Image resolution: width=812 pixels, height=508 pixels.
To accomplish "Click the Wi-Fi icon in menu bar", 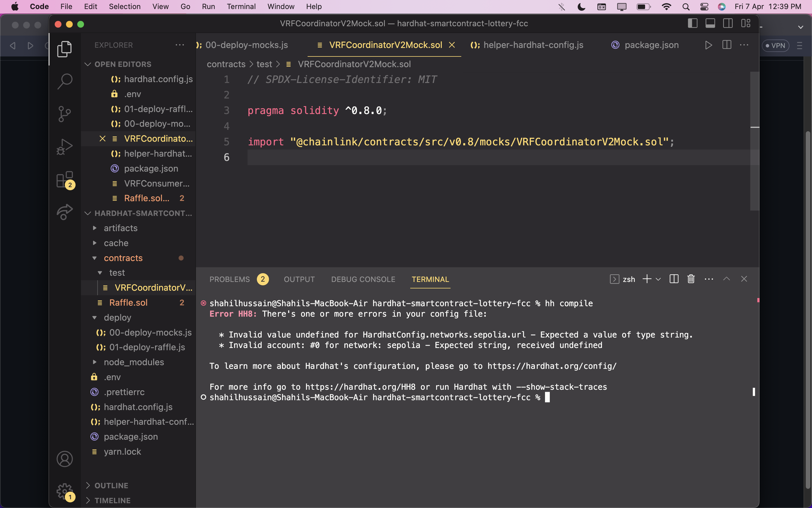I will tap(667, 7).
